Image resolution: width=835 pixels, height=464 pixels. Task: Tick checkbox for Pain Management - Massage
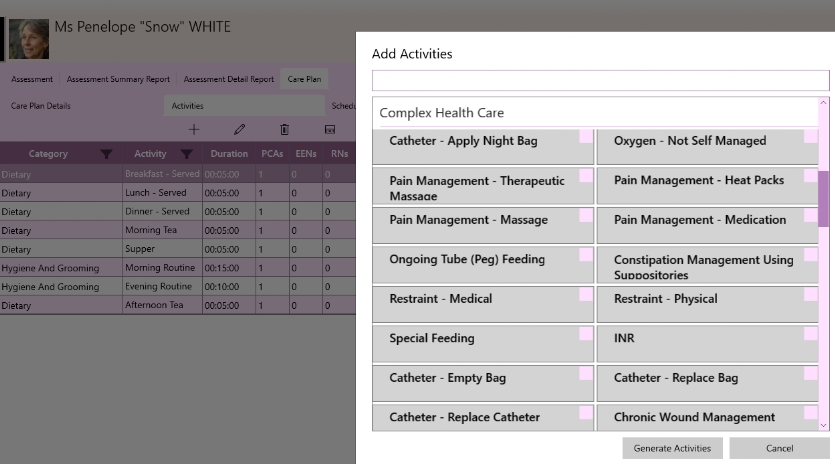586,215
